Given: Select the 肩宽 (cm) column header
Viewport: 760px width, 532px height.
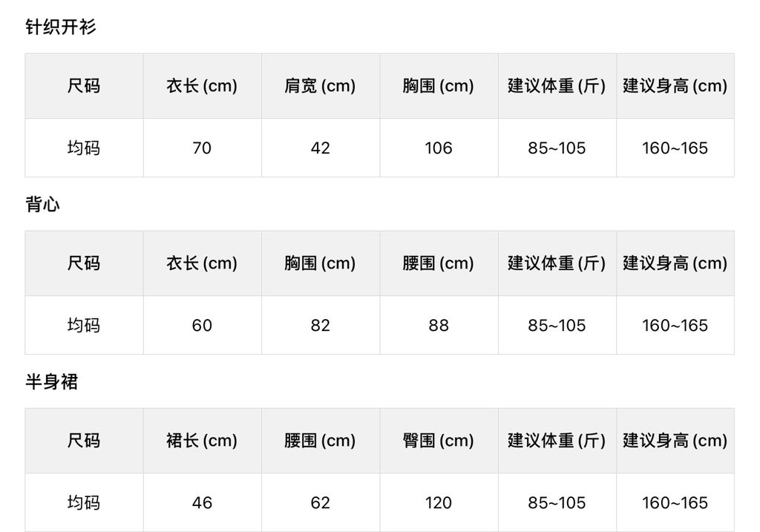Looking at the screenshot, I should tap(320, 86).
